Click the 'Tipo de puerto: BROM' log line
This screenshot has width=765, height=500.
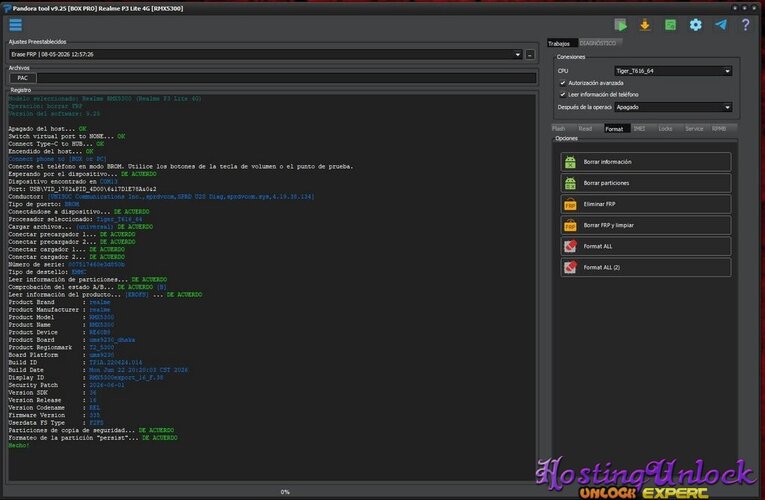coord(43,204)
